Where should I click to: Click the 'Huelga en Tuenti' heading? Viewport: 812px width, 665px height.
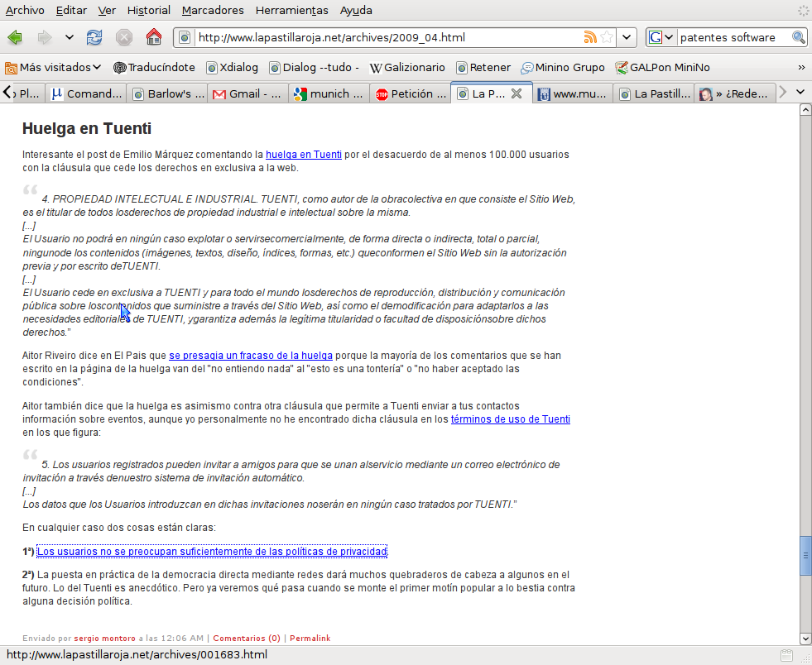coord(86,128)
